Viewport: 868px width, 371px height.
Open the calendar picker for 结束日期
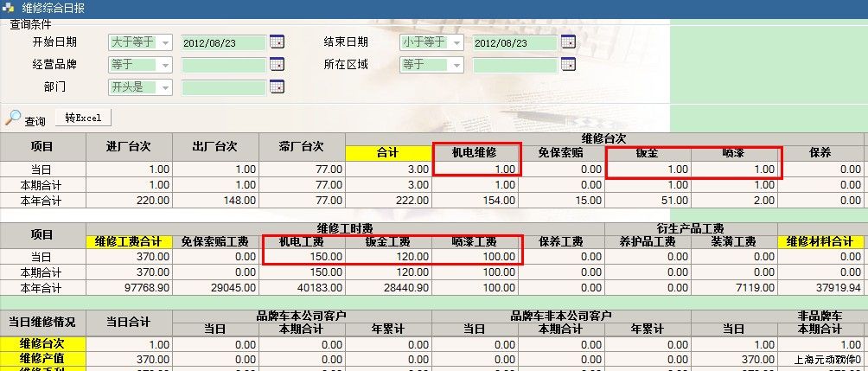pos(567,42)
